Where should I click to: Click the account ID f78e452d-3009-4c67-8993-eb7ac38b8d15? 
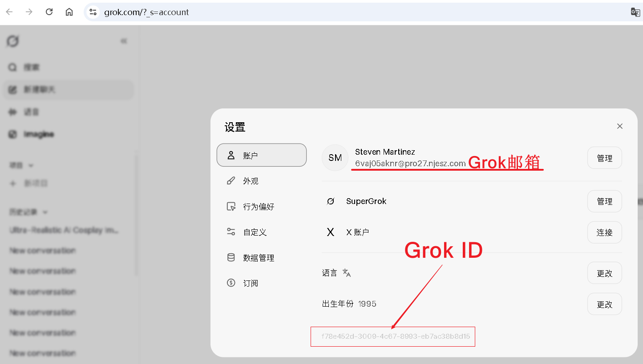point(396,336)
